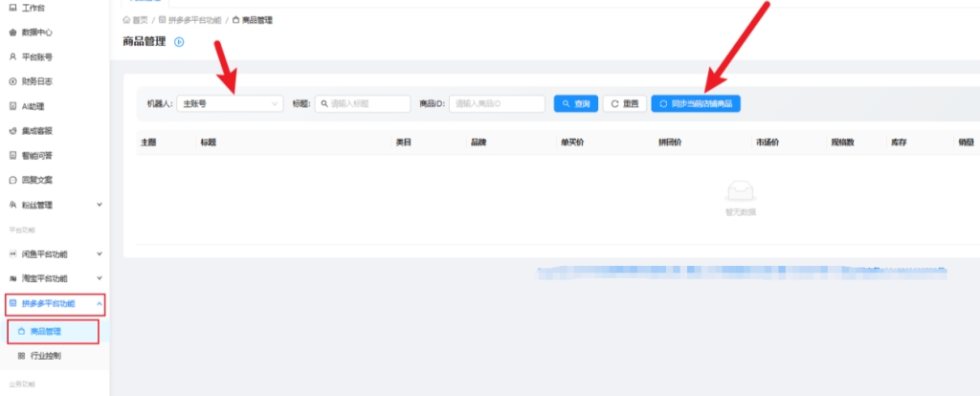The height and width of the screenshot is (396, 980).
Task: Open 数据中心 from the sidebar
Action: coord(35,33)
